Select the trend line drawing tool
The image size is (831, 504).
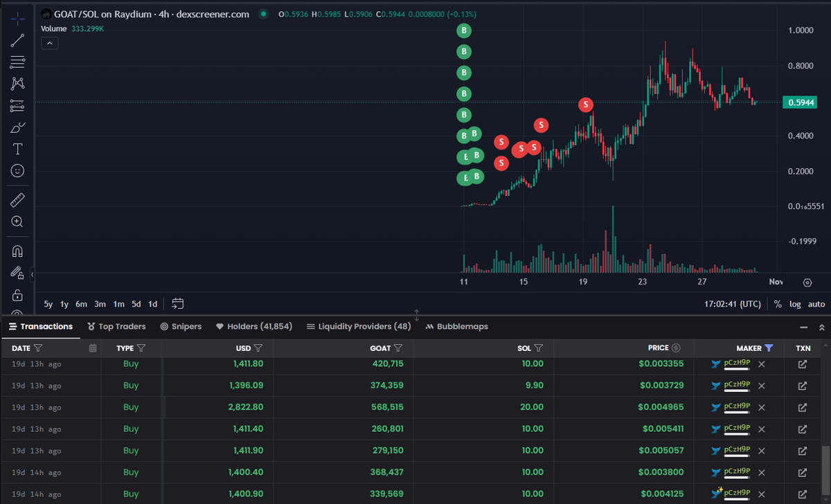point(17,40)
